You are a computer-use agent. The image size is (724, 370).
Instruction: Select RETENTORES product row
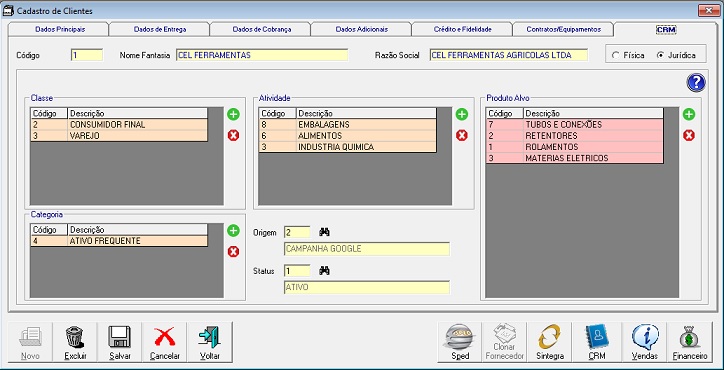575,136
